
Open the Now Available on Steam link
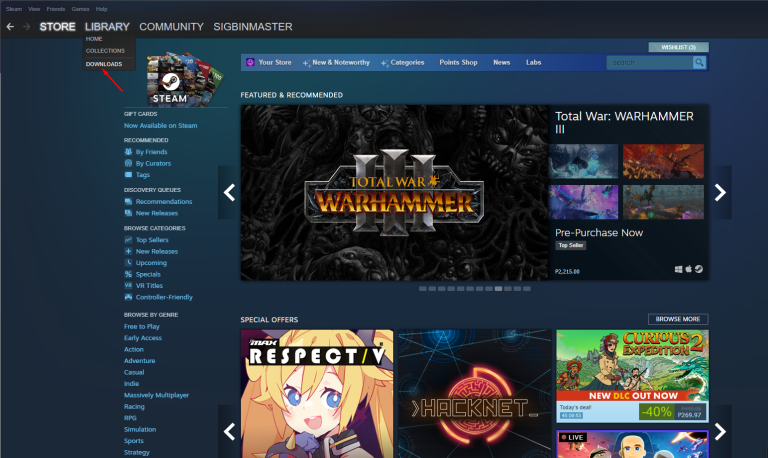pos(161,125)
